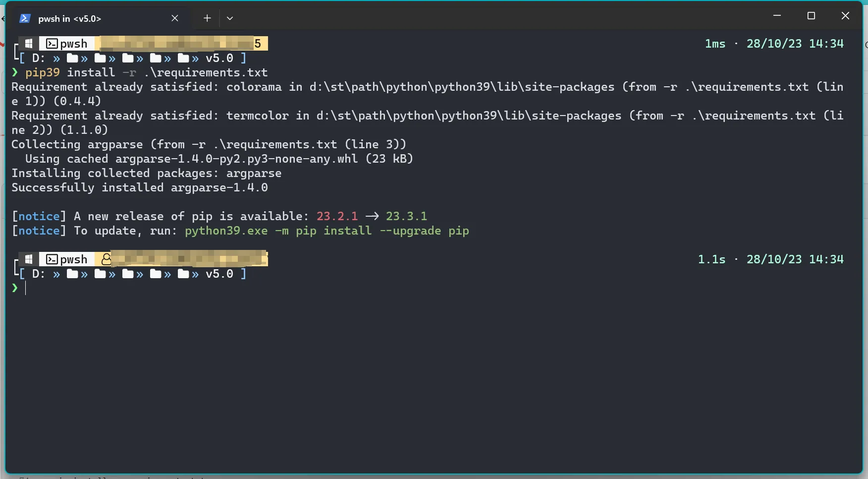Close the Windows Terminal window
This screenshot has height=479, width=868.
click(845, 16)
